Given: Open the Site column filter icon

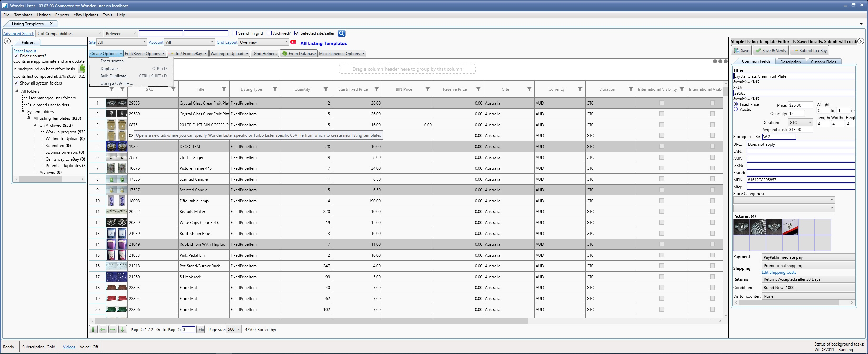Looking at the screenshot, I should click(529, 89).
